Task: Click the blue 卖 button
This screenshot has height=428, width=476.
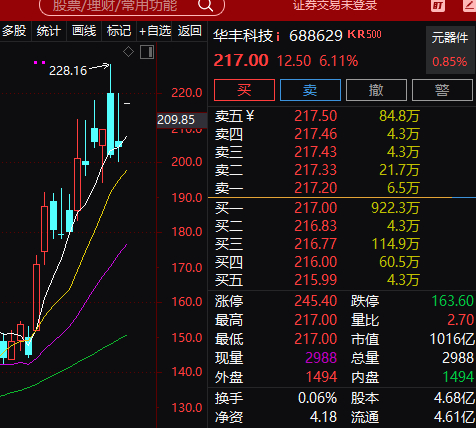Action: (310, 90)
